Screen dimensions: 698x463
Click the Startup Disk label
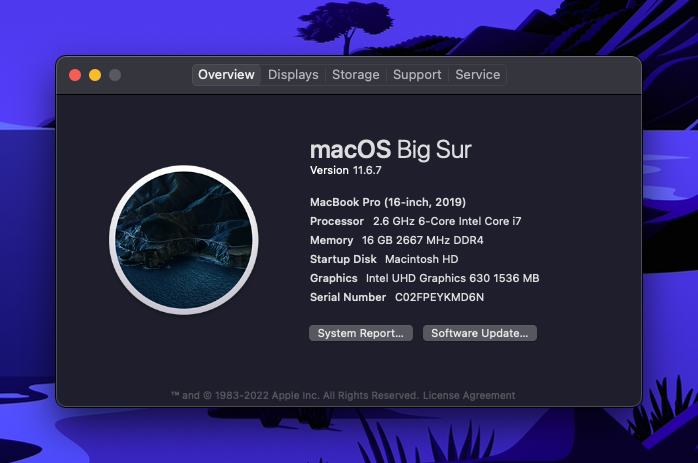(x=343, y=259)
